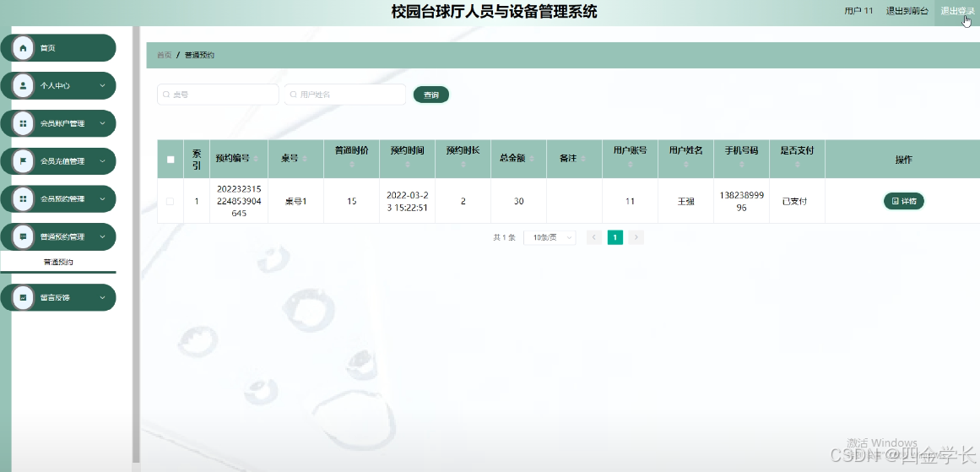Focus the 用户姓名 search input
The image size is (980, 472).
click(x=345, y=95)
